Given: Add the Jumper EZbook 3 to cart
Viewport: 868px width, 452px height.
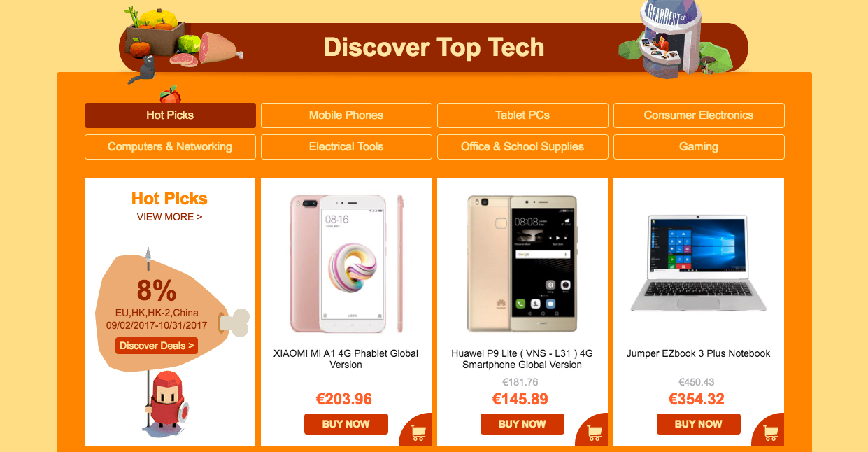Looking at the screenshot, I should 771,432.
